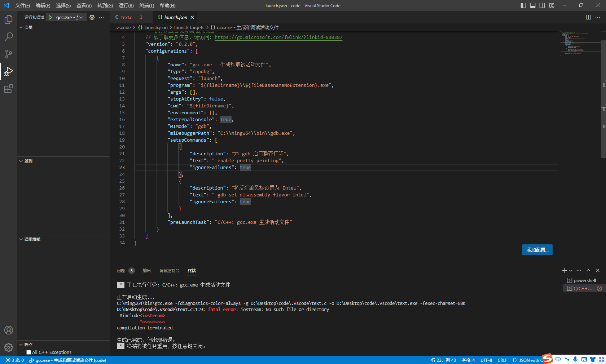Open the Extensions icon
The height and width of the screenshot is (364, 606).
8,89
